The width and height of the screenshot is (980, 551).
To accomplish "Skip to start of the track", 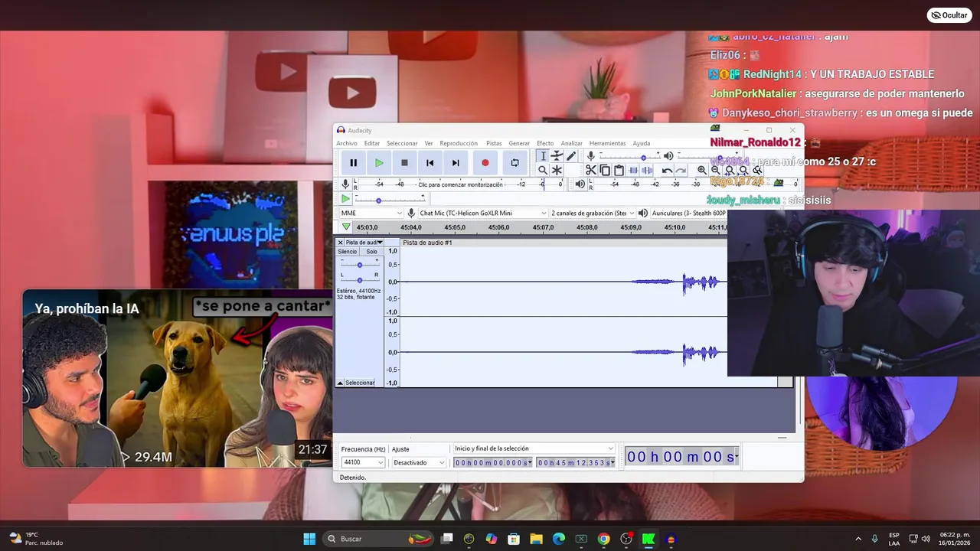I will (430, 162).
